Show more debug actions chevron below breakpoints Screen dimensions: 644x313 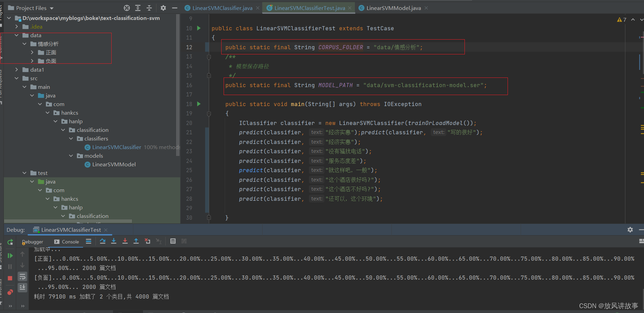click(x=10, y=306)
